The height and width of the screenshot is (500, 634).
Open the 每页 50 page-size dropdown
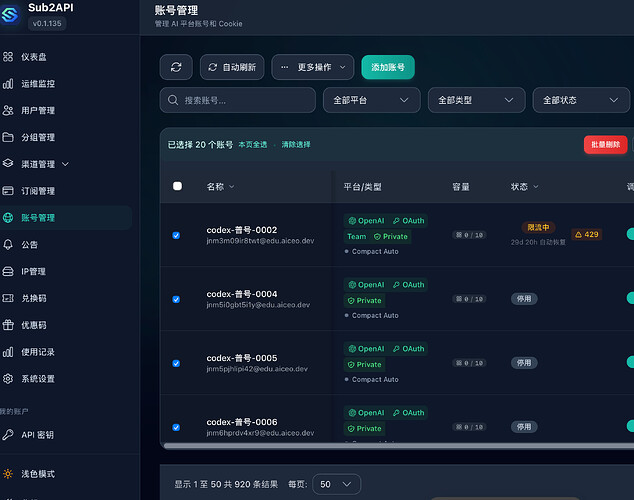(336, 484)
